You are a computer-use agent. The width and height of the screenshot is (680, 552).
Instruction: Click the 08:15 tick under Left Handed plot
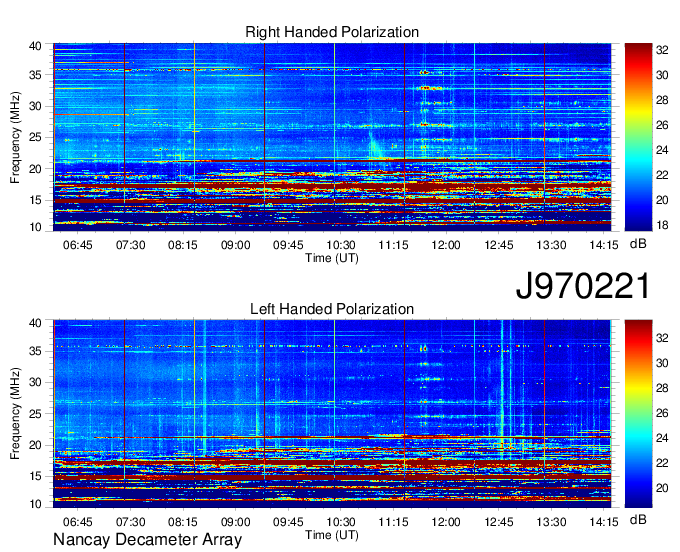click(183, 522)
